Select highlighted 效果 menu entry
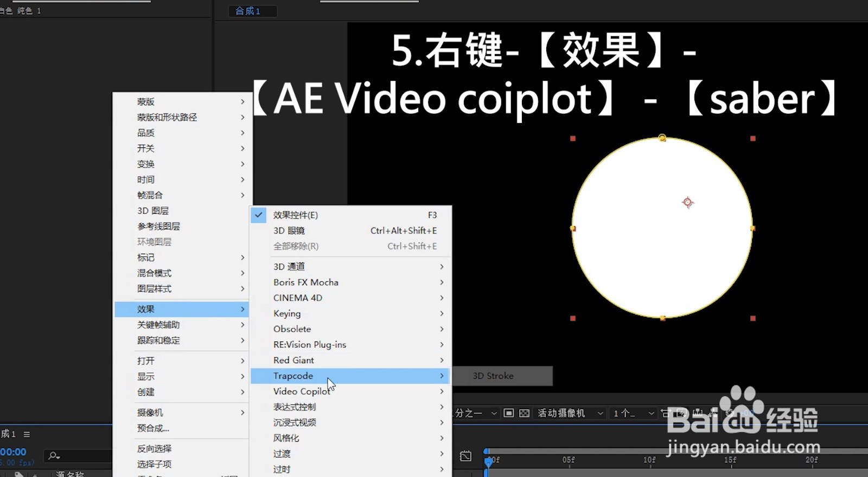 point(182,309)
